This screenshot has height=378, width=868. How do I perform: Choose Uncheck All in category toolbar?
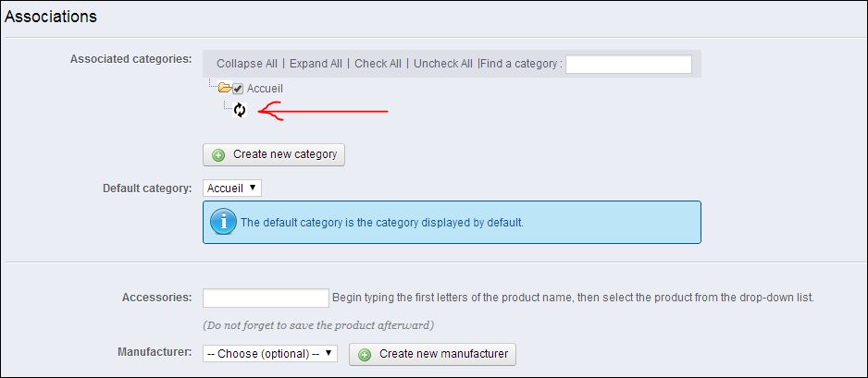[443, 64]
